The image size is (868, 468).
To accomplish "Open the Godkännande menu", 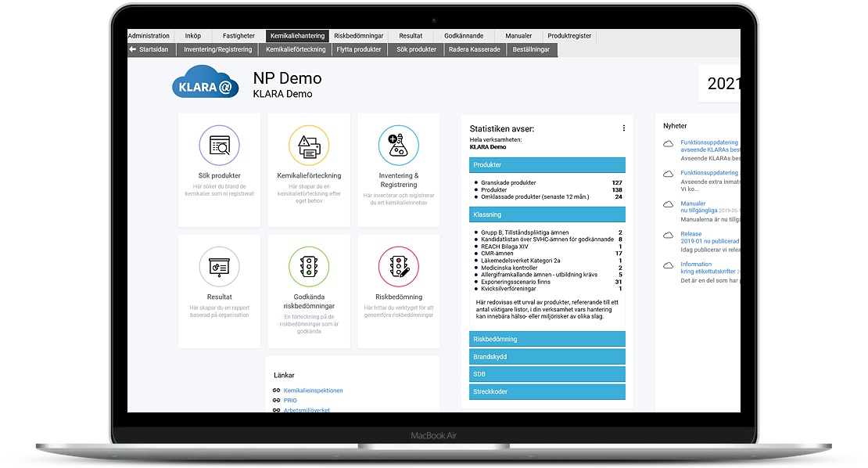I will coord(464,36).
